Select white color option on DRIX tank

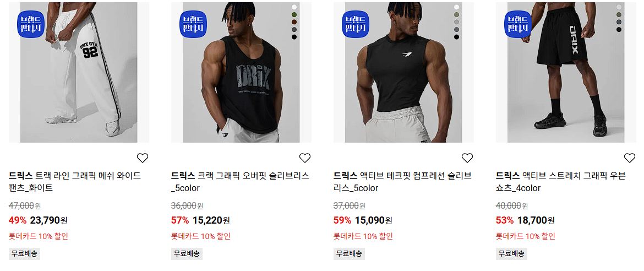click(x=294, y=7)
